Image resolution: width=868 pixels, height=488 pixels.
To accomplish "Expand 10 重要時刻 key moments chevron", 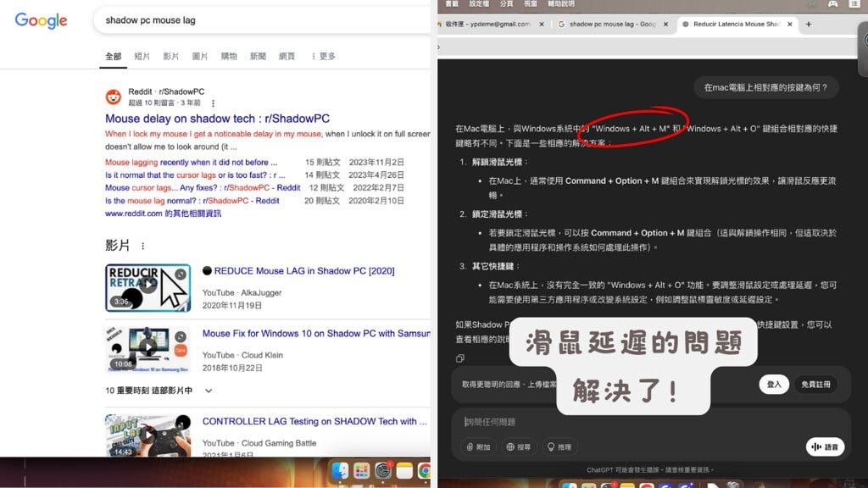I will click(x=209, y=391).
